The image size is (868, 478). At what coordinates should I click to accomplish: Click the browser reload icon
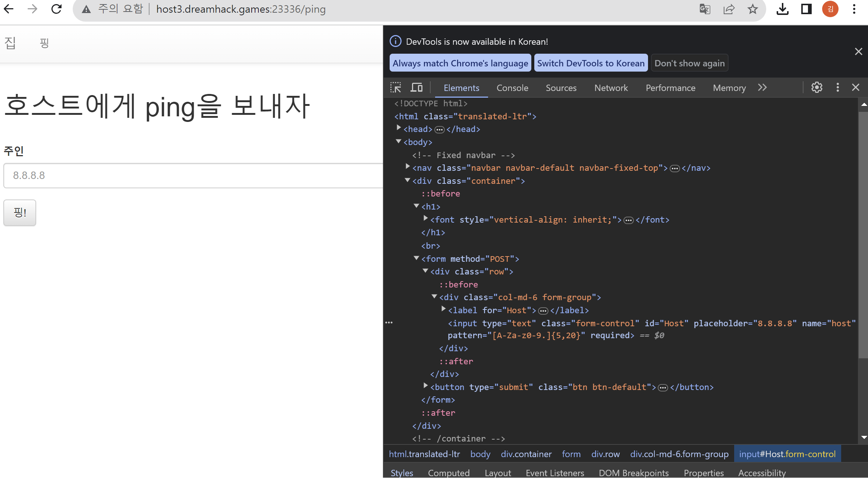(x=56, y=9)
